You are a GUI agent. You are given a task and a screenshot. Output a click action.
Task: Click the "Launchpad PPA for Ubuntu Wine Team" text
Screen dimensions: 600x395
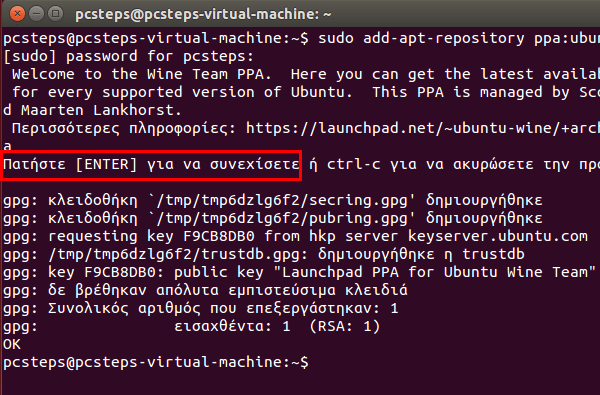435,272
